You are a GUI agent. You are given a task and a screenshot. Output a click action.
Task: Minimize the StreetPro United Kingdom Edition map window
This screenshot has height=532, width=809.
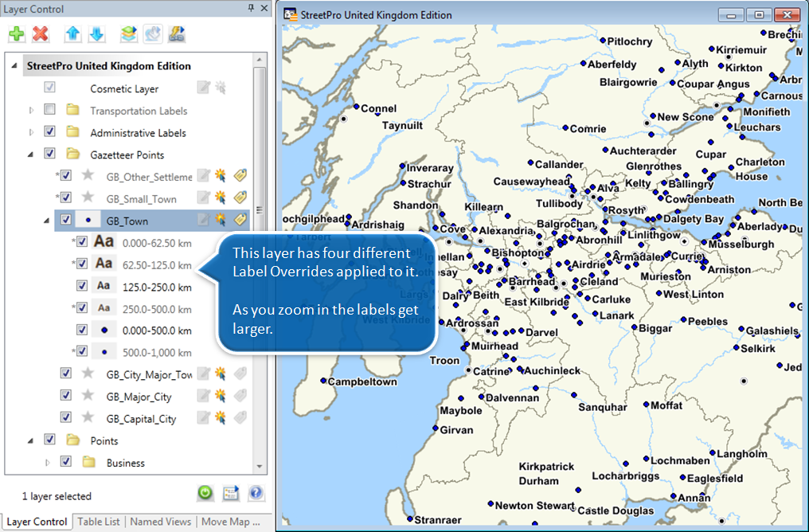pos(731,14)
